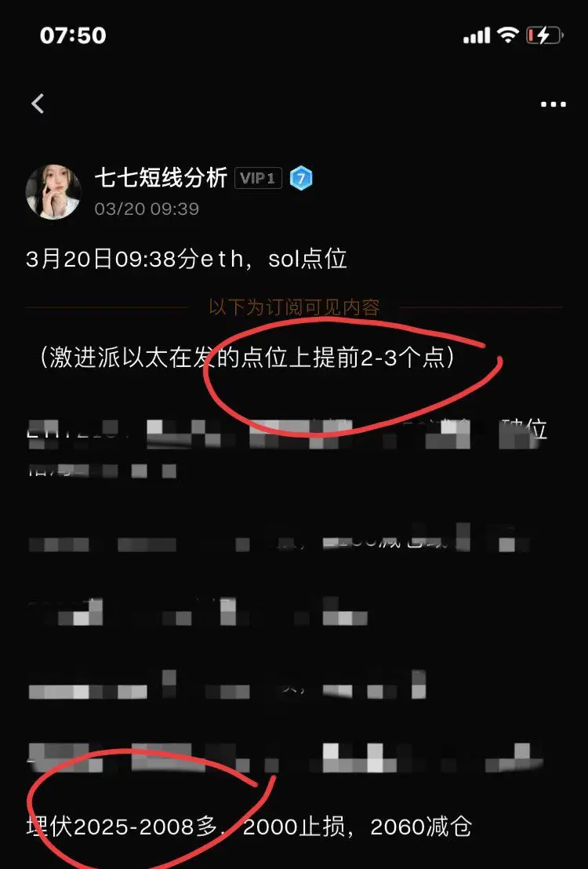
Task: Select the post title mentioning eth, sol点位
Action: (187, 259)
